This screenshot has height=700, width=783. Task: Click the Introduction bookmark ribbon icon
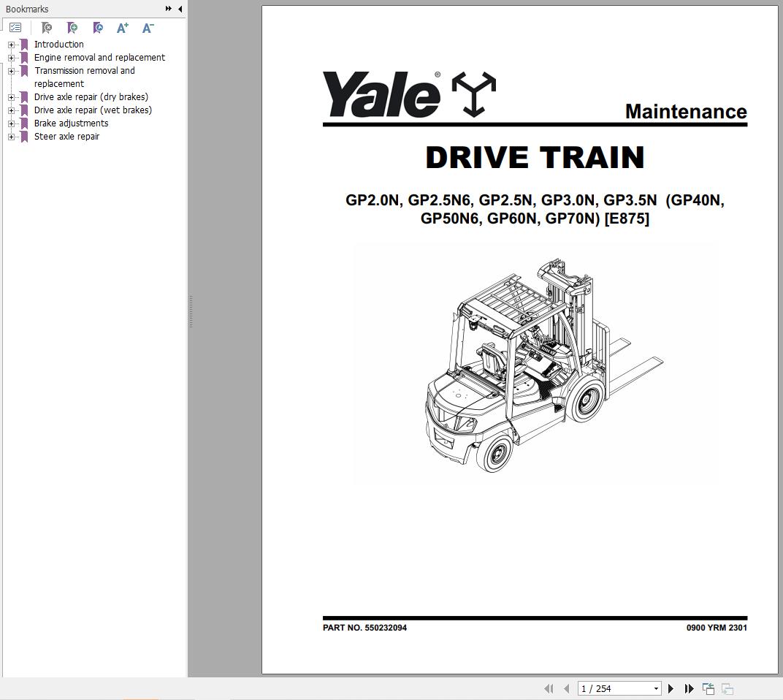(24, 45)
